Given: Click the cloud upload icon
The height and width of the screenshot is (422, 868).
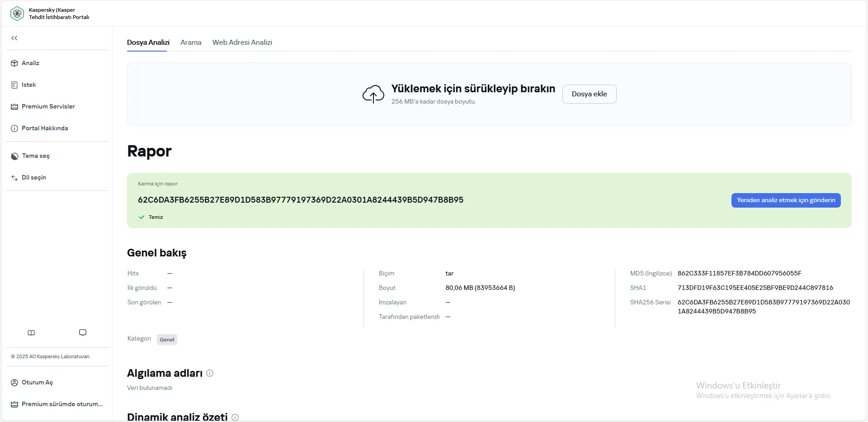Looking at the screenshot, I should tap(373, 94).
